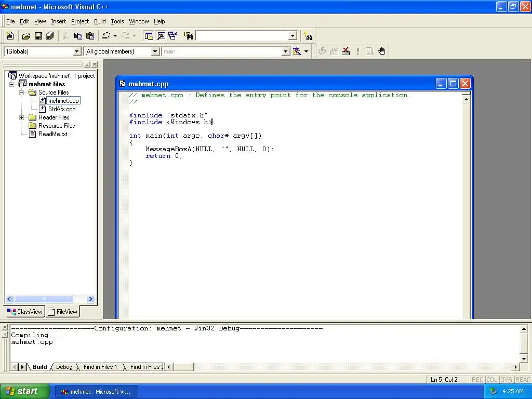Open the Build menu

coord(100,21)
